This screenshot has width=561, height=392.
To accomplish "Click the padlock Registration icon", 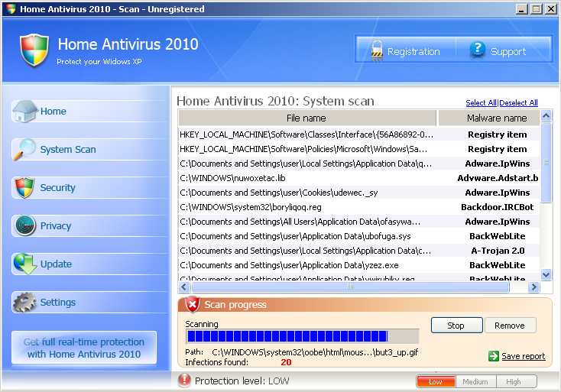I will [x=377, y=50].
